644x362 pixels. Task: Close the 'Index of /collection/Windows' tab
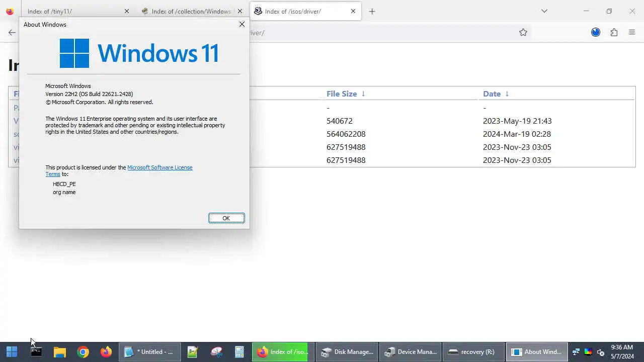tap(240, 11)
